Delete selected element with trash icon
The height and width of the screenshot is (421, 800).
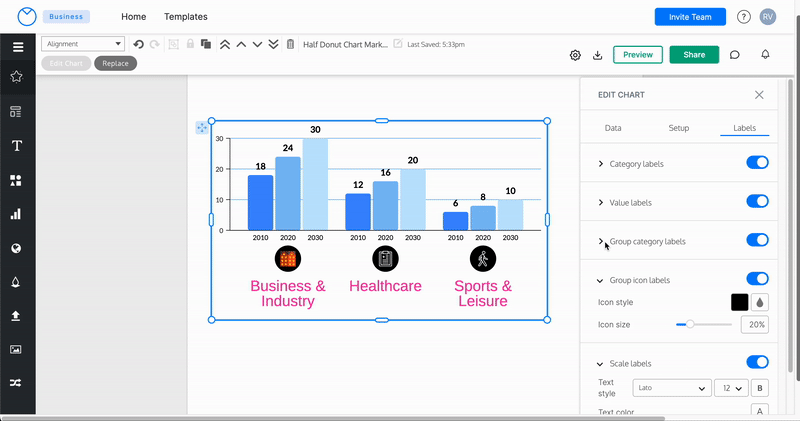[290, 44]
